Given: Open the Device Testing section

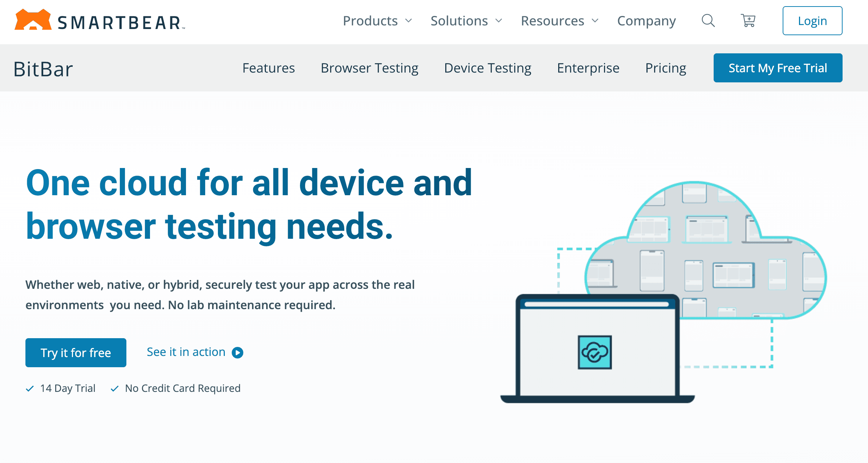Looking at the screenshot, I should coord(487,68).
